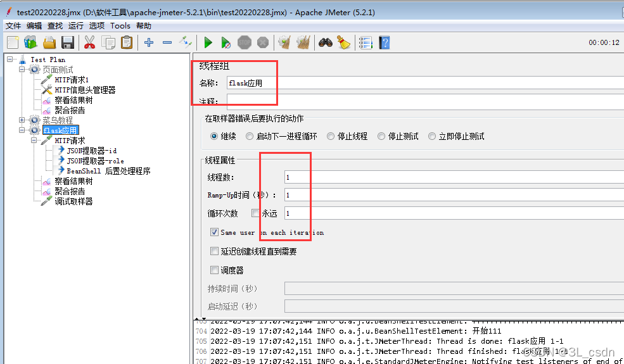Select 察看结果树 under flask应用
Image resolution: width=624 pixels, height=364 pixels.
tap(73, 181)
